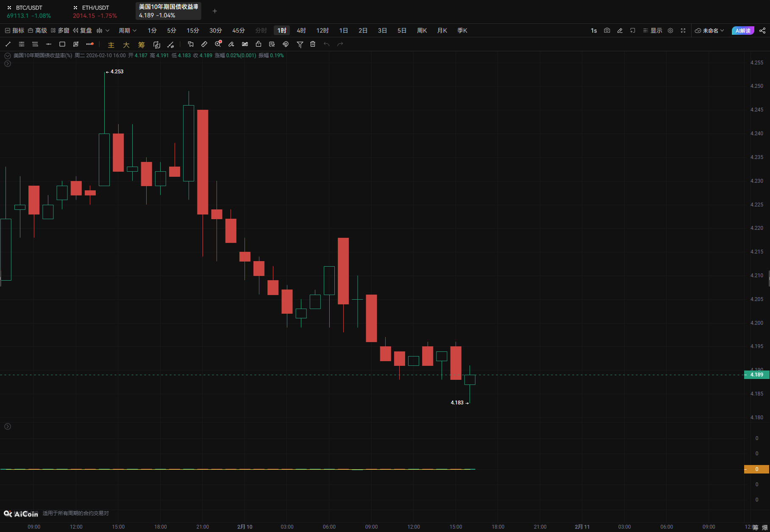Expand the 周期 period dropdown

(127, 31)
